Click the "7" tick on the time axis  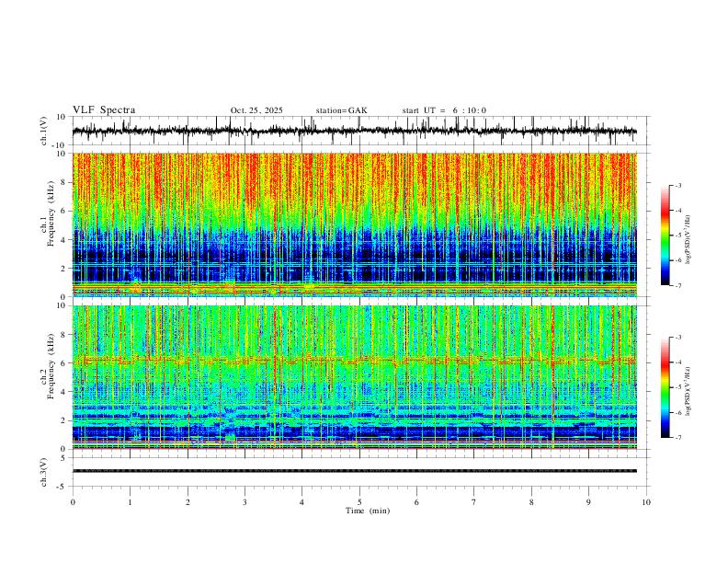[x=474, y=502]
